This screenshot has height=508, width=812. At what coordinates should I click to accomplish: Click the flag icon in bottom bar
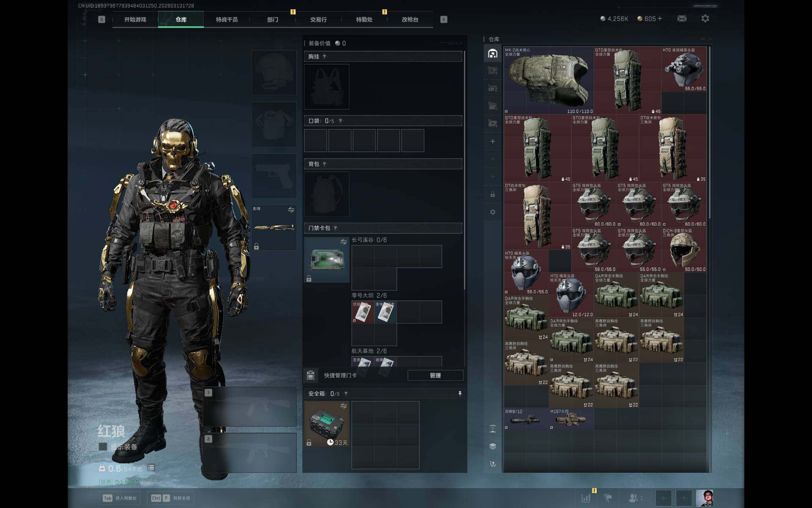tap(608, 498)
